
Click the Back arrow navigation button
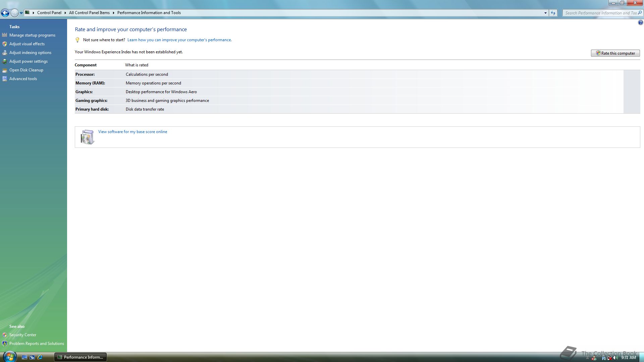(x=5, y=13)
